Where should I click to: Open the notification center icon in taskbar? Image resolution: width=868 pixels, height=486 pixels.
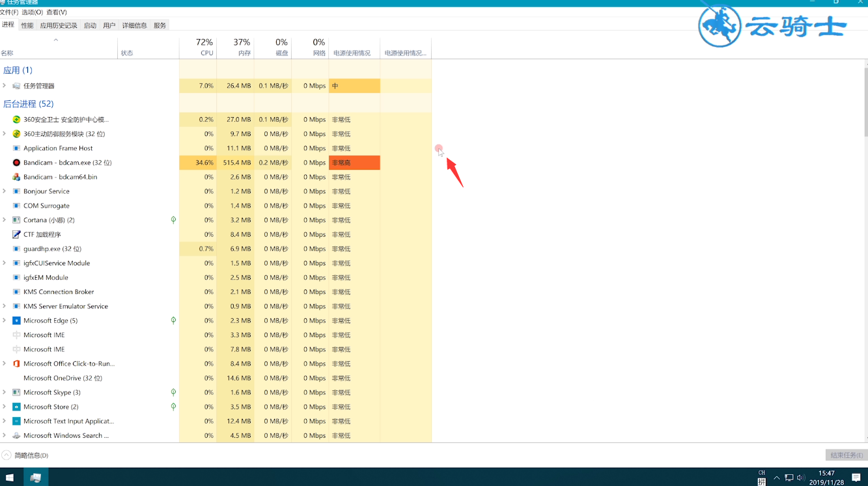[856, 478]
